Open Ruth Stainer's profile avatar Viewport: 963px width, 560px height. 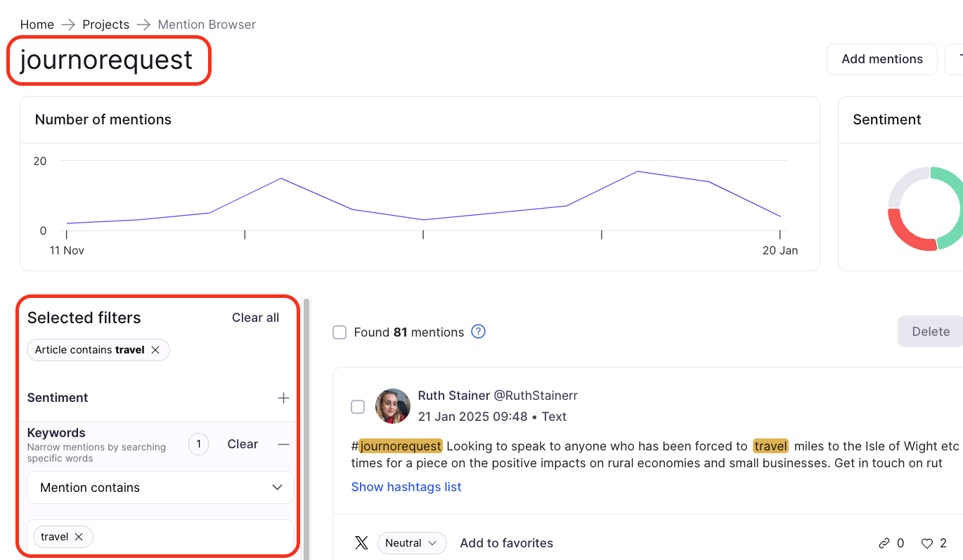tap(393, 406)
